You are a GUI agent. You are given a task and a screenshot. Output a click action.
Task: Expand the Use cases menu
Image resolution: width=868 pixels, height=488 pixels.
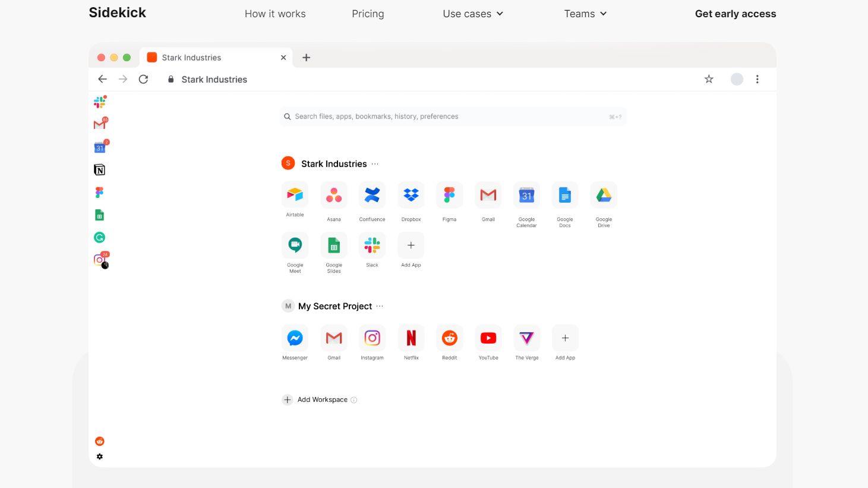pyautogui.click(x=472, y=13)
